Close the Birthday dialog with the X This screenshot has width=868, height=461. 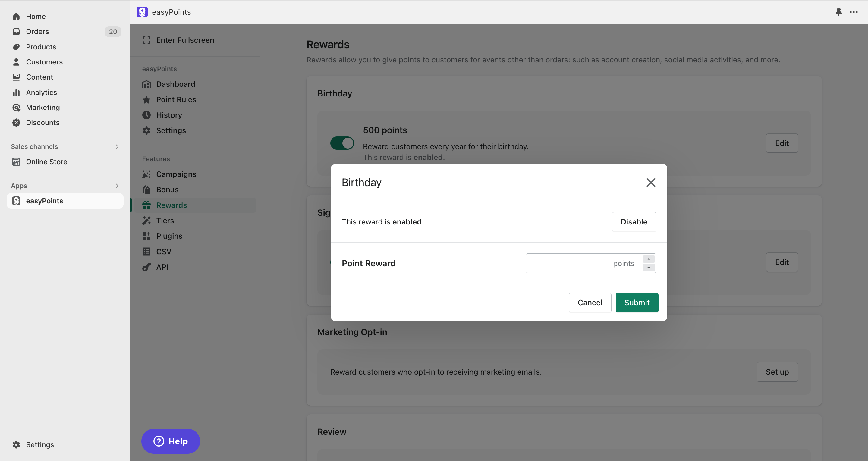[651, 182]
